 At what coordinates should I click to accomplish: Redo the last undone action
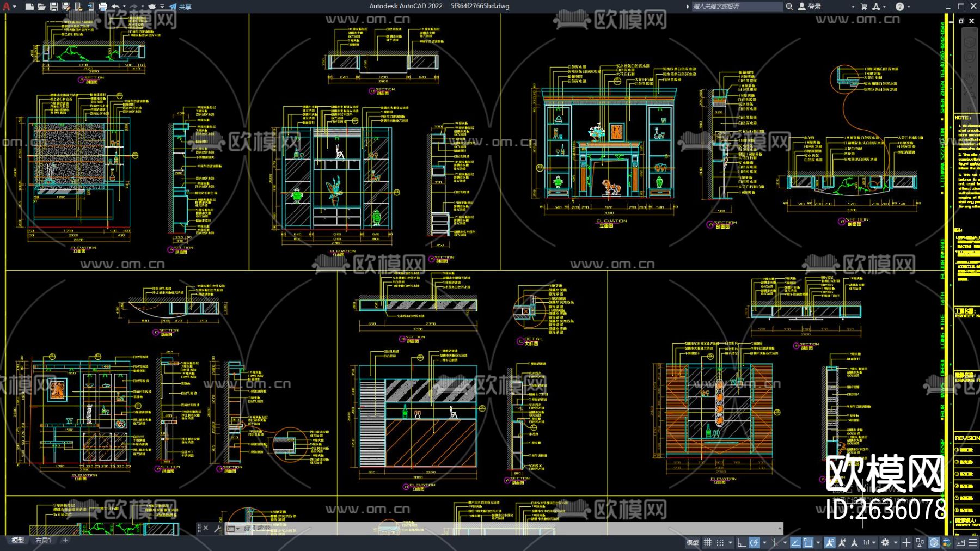(x=133, y=7)
